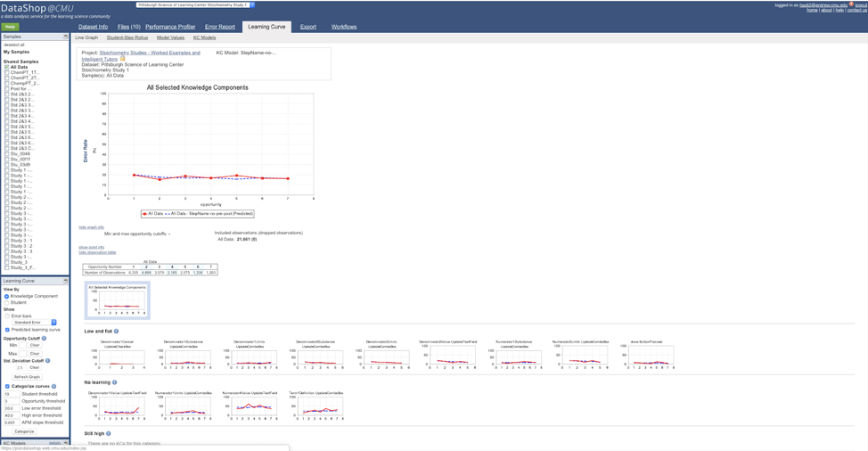Check the Stu_0048 sample
The height and width of the screenshot is (451, 868).
click(6, 154)
